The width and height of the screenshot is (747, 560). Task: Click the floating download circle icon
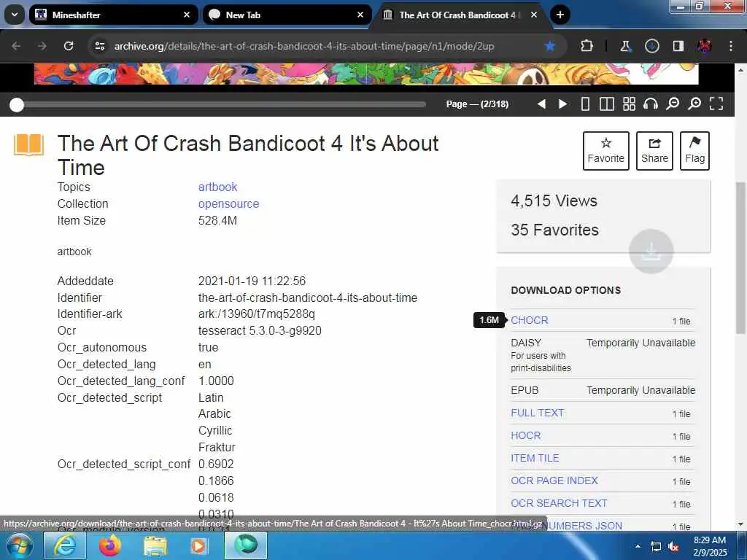pos(651,252)
